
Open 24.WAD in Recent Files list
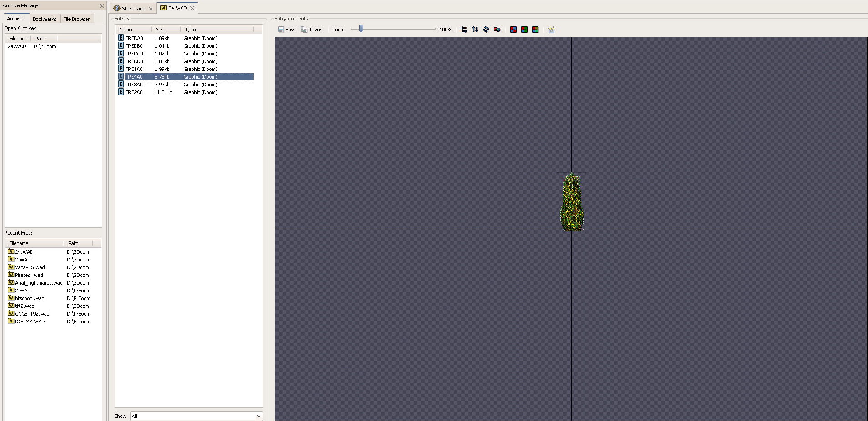point(24,252)
